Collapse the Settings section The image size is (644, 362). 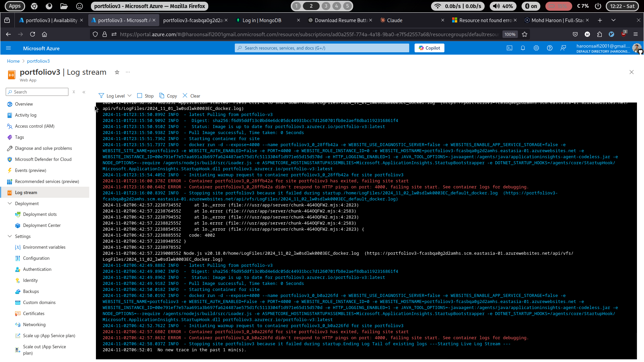(10, 236)
